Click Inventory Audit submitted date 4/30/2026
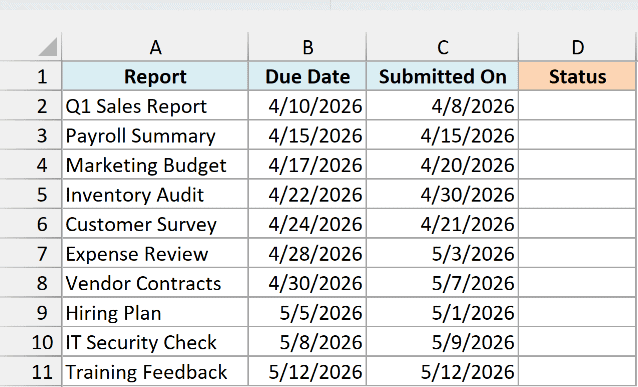 (443, 194)
